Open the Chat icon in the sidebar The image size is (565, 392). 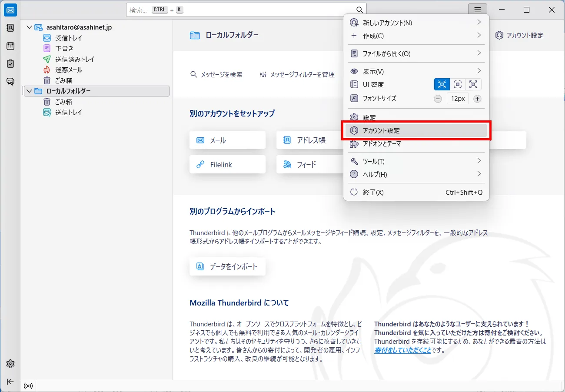tap(10, 82)
